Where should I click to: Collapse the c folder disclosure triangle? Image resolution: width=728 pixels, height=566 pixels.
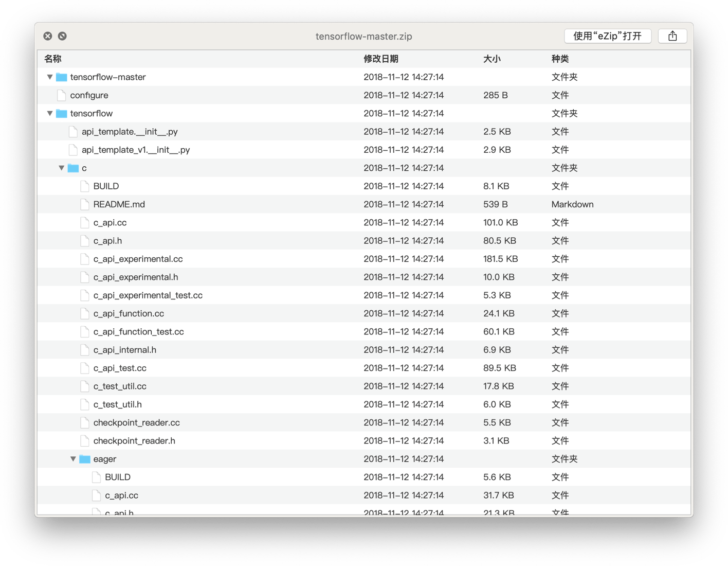click(x=62, y=168)
